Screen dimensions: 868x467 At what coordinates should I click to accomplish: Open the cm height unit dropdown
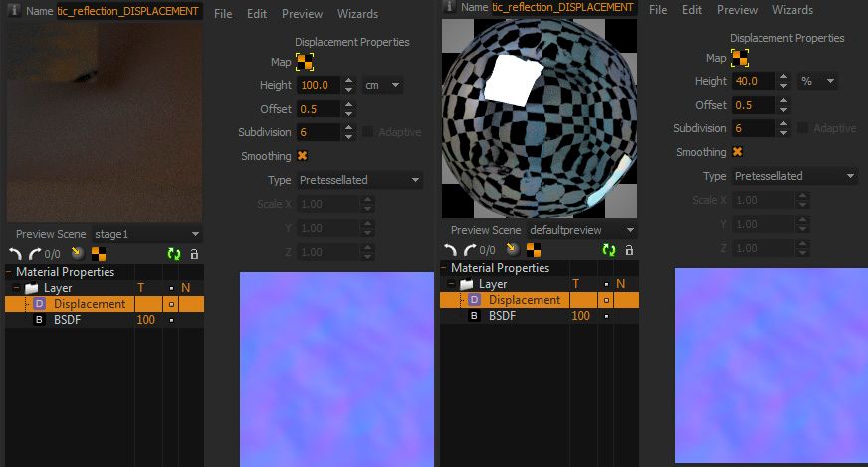(x=382, y=86)
